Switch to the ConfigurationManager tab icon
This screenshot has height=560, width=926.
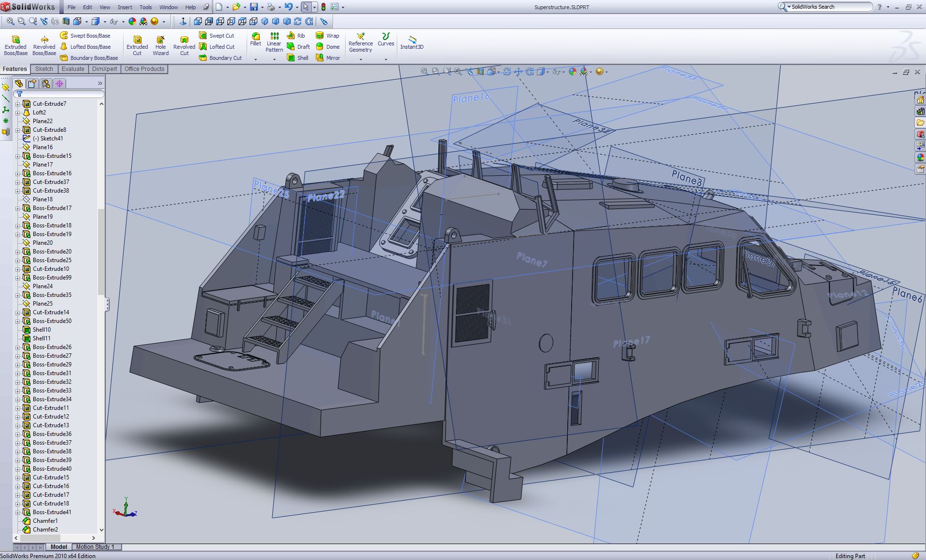point(46,84)
